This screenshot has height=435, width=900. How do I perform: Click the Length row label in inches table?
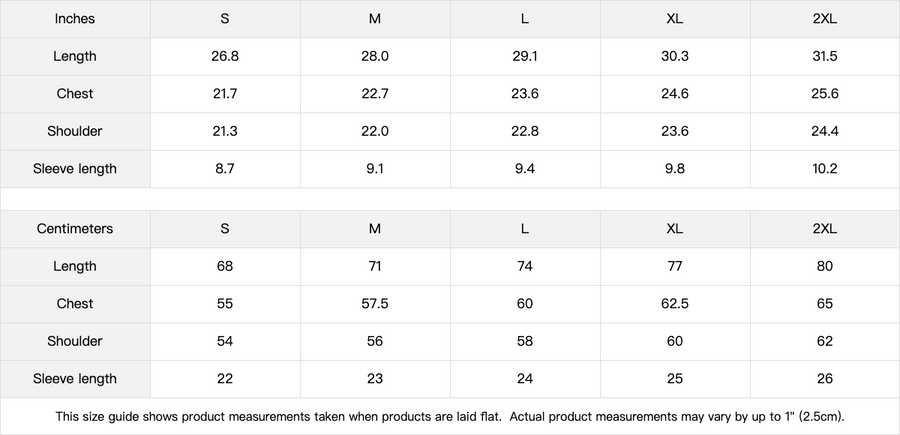point(75,56)
